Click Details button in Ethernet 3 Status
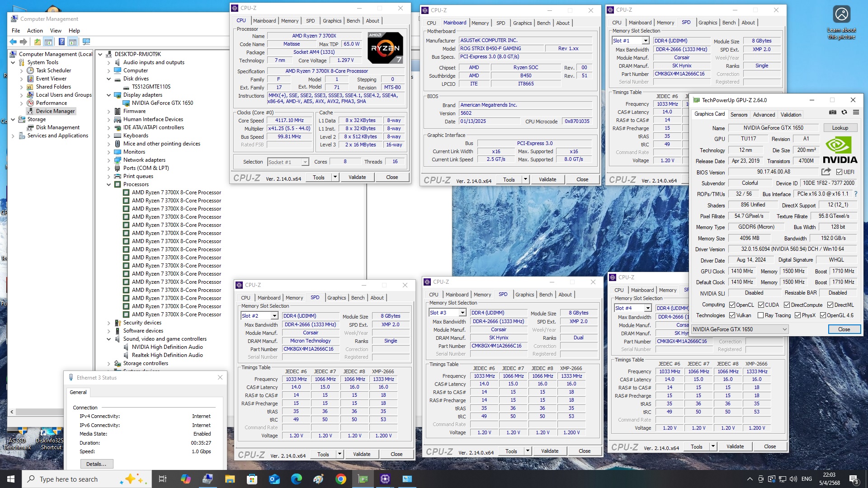The image size is (868, 488). (96, 464)
